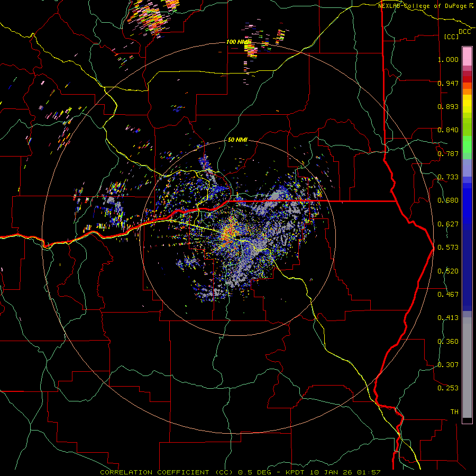Click the bright green band in the color bar
This screenshot has height=476, width=476.
point(467,144)
